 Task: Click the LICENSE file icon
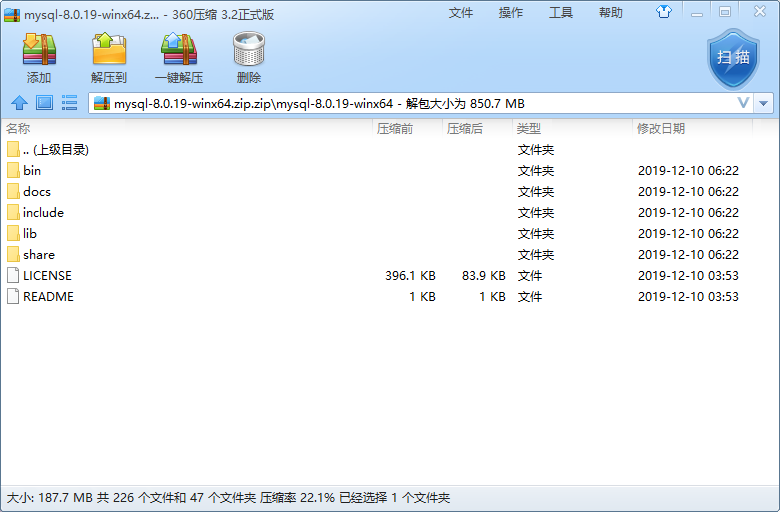pos(13,276)
